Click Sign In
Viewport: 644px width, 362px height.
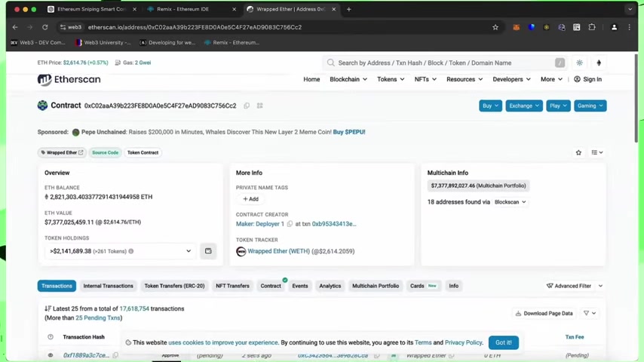(587, 79)
